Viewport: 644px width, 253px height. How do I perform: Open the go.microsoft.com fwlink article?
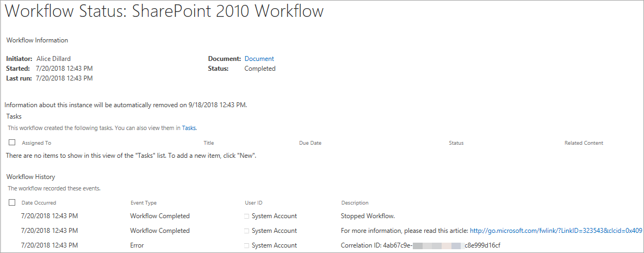click(x=556, y=230)
